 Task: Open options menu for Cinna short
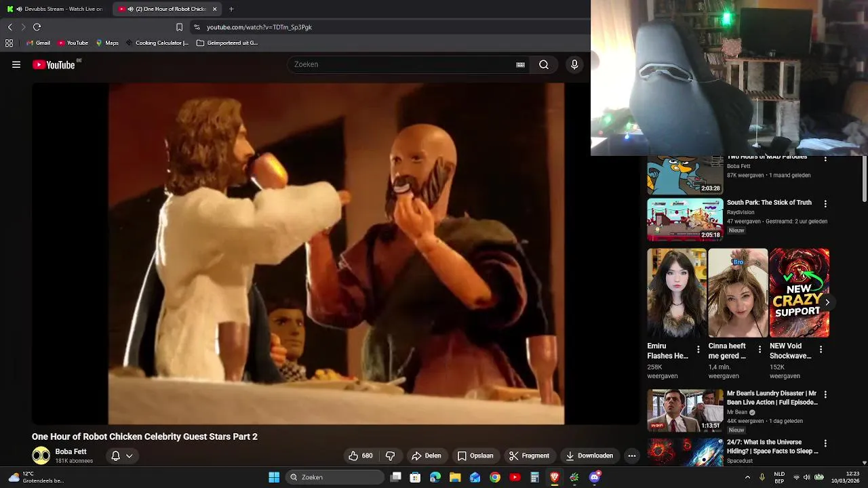pyautogui.click(x=759, y=350)
